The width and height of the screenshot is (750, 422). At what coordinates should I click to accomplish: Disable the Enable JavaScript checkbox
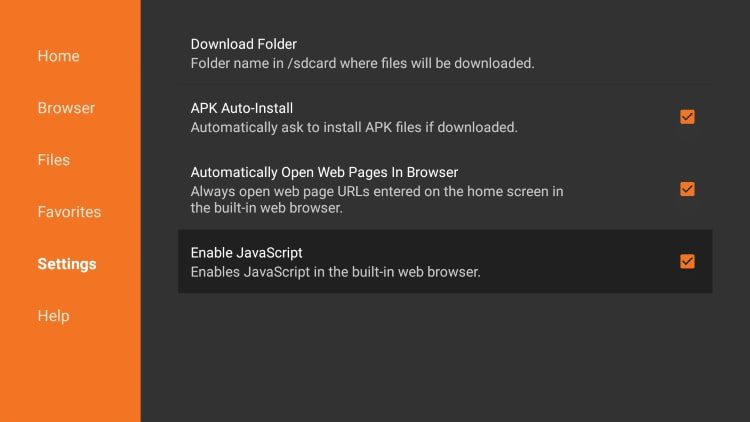pos(687,261)
